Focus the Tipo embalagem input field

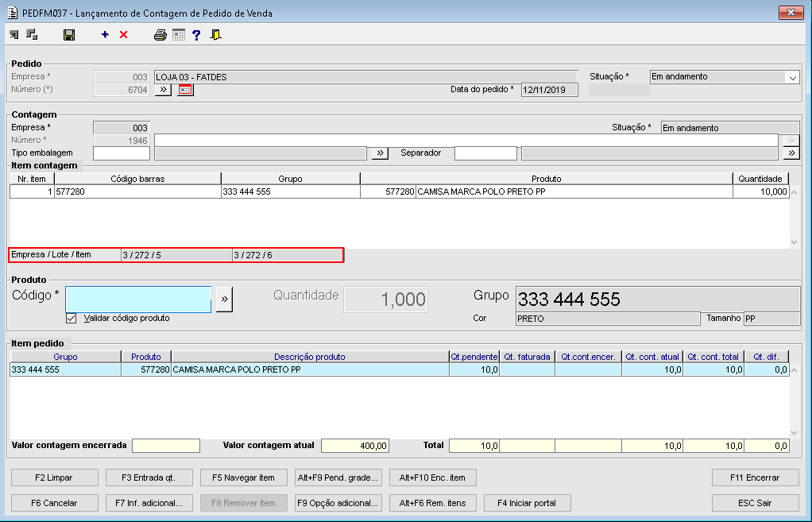(x=122, y=153)
